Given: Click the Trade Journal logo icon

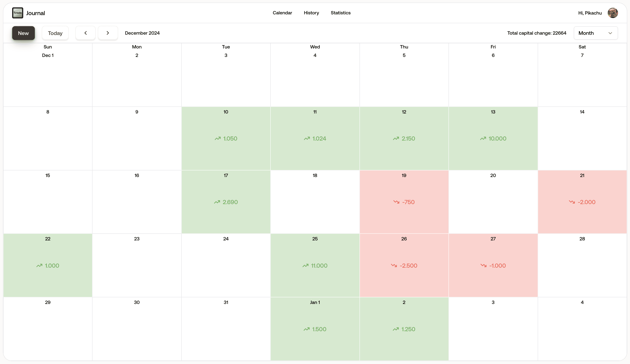Looking at the screenshot, I should click(x=17, y=13).
